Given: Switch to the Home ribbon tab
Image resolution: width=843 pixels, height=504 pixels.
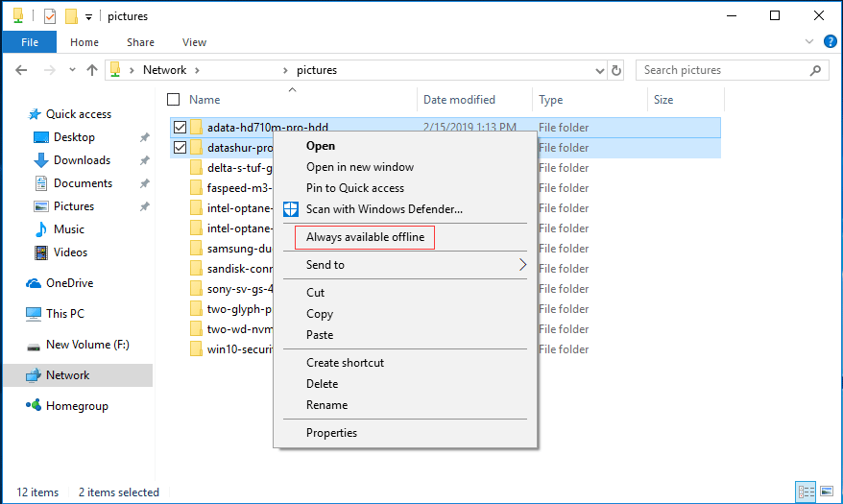Looking at the screenshot, I should pos(84,42).
